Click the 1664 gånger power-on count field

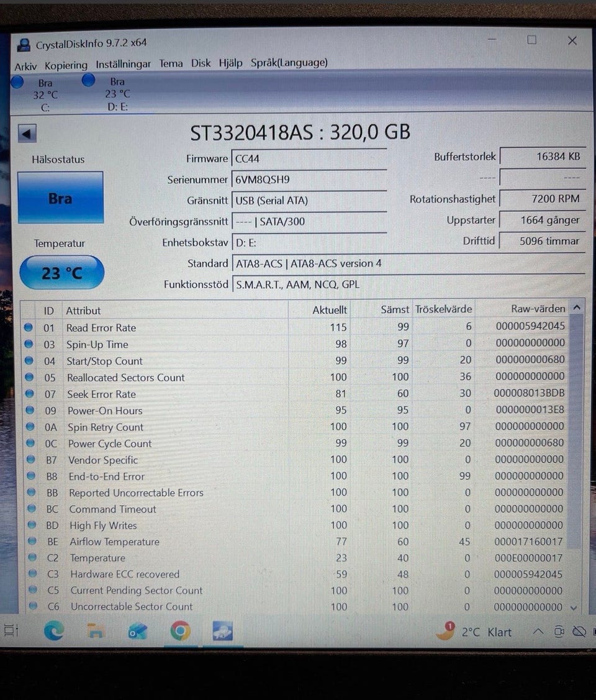pos(542,220)
